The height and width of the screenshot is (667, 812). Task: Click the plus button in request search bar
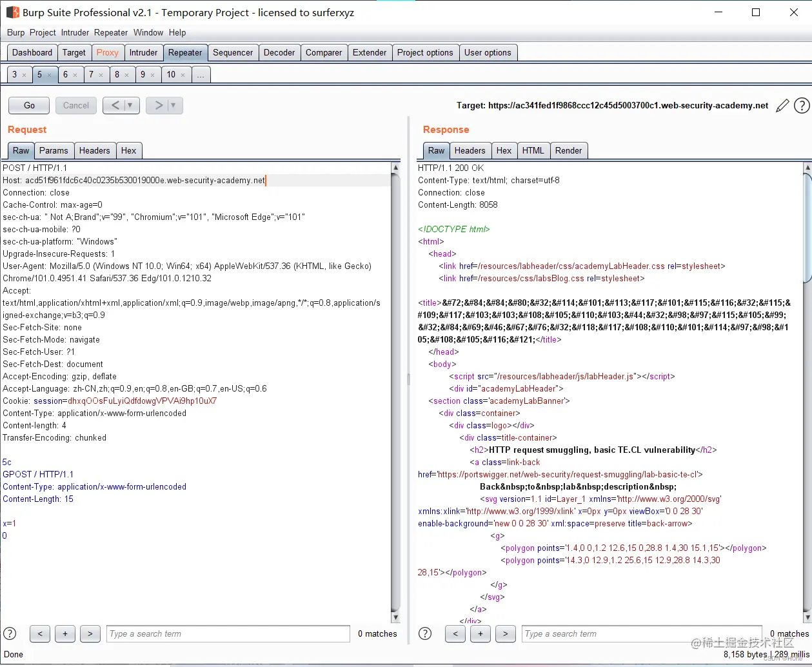pos(65,633)
